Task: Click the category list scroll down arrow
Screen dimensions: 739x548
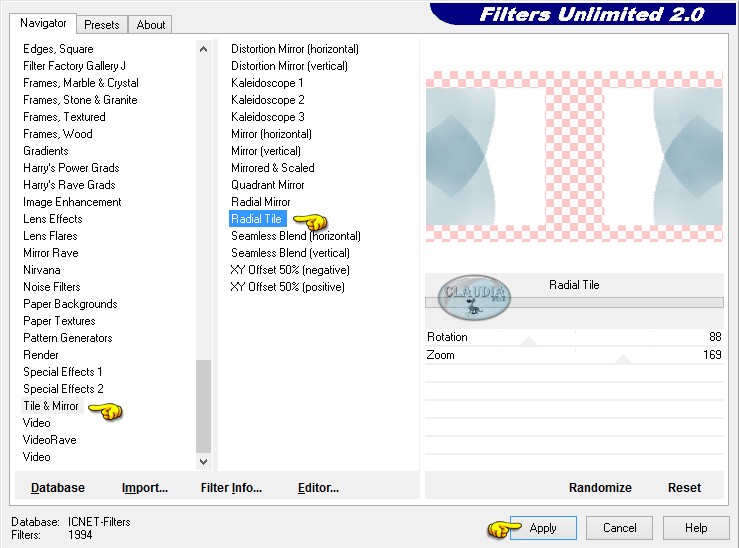Action: tap(204, 462)
